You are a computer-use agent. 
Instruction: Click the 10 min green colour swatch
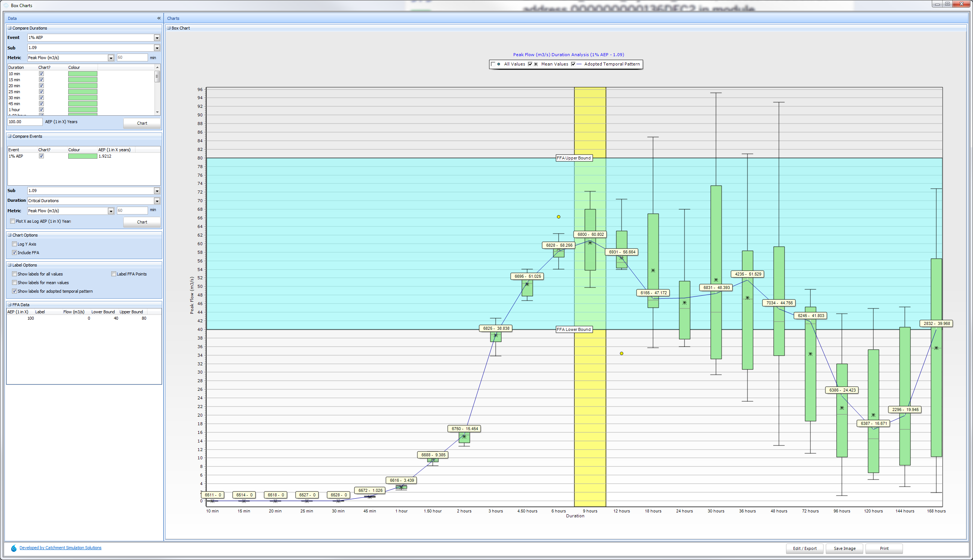click(x=83, y=74)
